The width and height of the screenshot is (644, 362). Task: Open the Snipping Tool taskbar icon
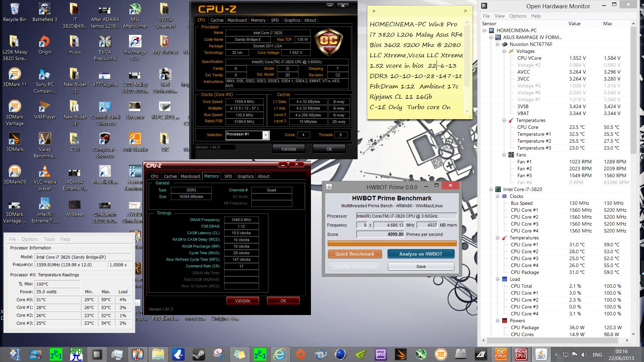219,354
